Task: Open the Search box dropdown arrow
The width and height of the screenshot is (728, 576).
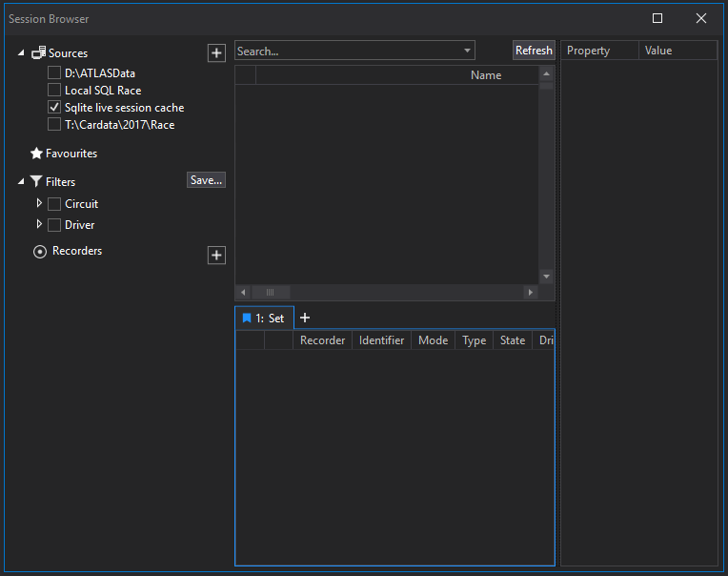Action: pyautogui.click(x=467, y=51)
